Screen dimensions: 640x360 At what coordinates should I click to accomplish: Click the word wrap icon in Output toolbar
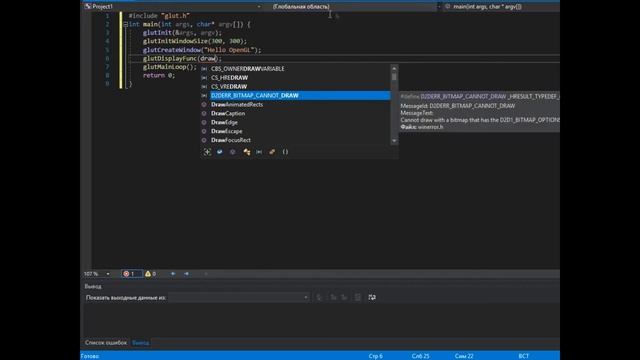pos(372,298)
